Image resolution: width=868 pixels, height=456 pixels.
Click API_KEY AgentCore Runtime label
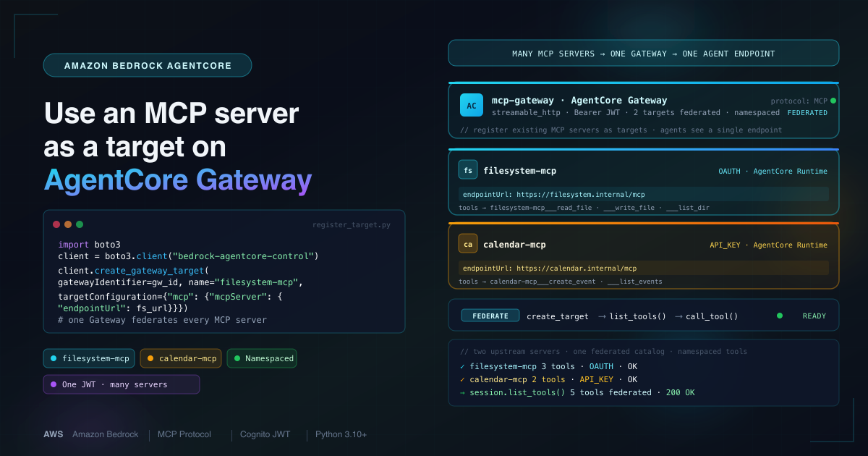768,245
